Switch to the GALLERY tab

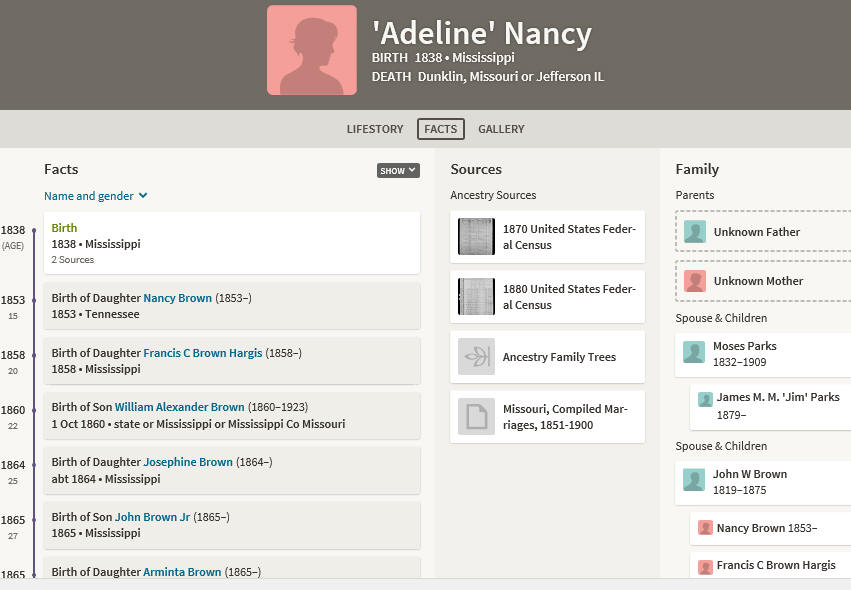click(501, 129)
